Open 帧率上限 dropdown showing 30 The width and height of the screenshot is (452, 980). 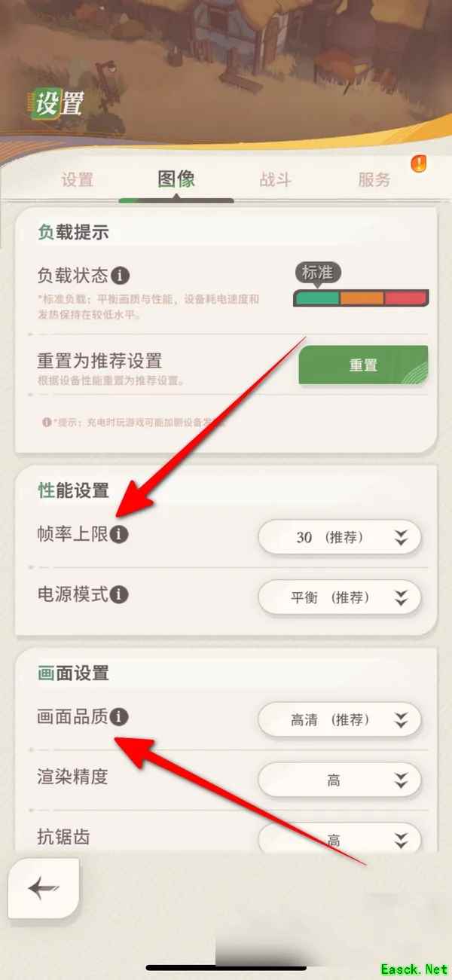point(339,537)
